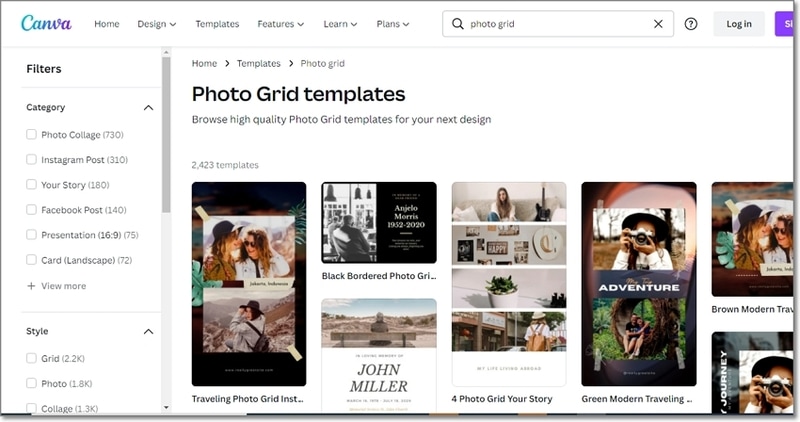
Task: Click the Brown Modern Trav title
Action: click(753, 309)
